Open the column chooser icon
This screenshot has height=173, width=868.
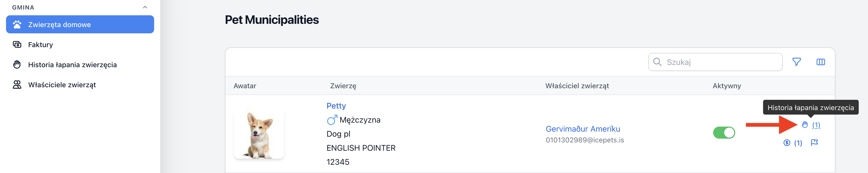coord(821,62)
